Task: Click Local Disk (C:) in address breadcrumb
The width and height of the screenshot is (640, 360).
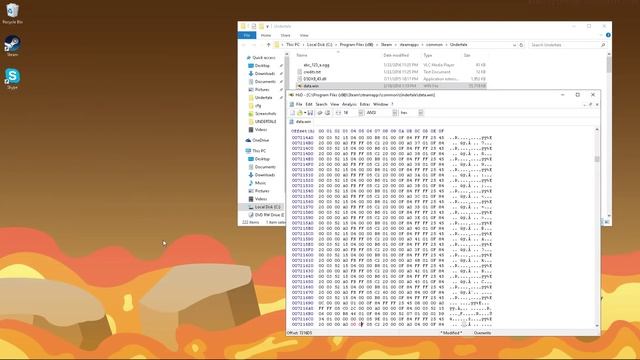Action: click(320, 45)
